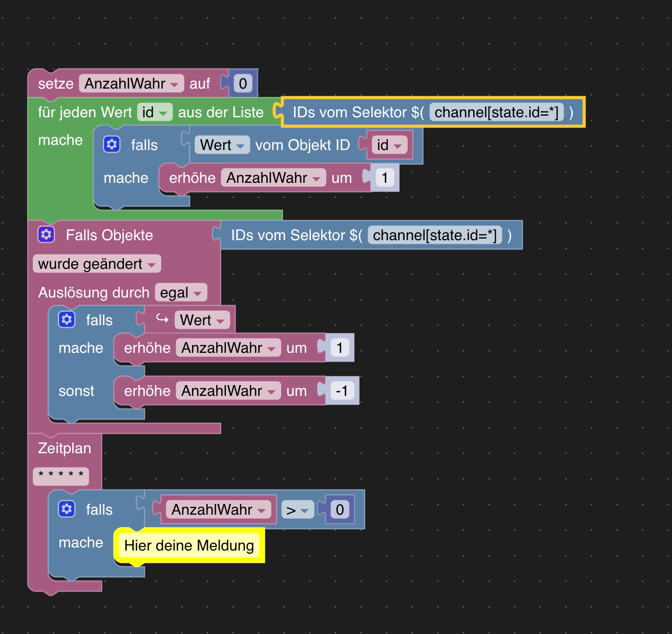672x634 pixels.
Task: Click 'IDs vom Selektor $(' in the yellow-outlined block
Action: pos(359,112)
